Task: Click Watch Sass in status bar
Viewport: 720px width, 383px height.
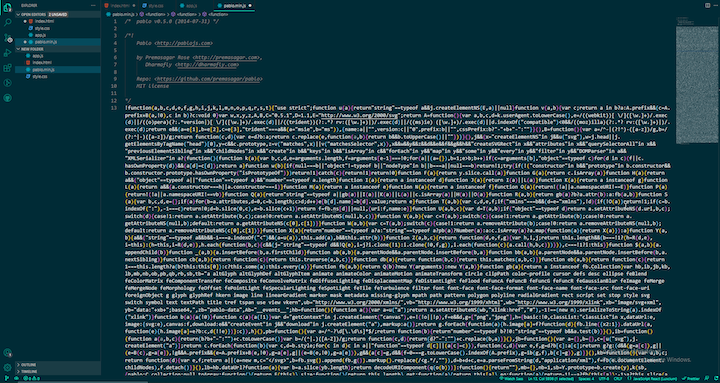Action: pyautogui.click(x=512, y=378)
